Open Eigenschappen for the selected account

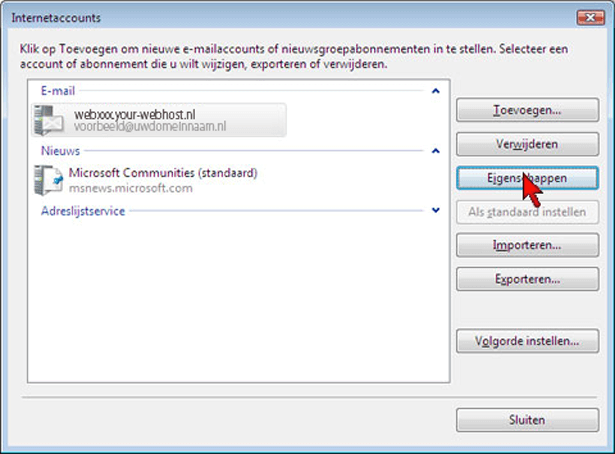[528, 178]
